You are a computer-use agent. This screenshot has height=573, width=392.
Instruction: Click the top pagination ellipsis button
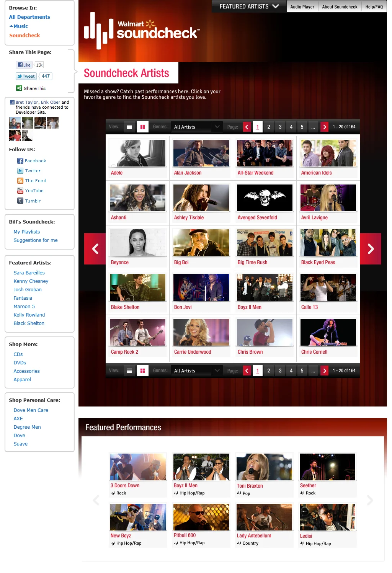313,127
